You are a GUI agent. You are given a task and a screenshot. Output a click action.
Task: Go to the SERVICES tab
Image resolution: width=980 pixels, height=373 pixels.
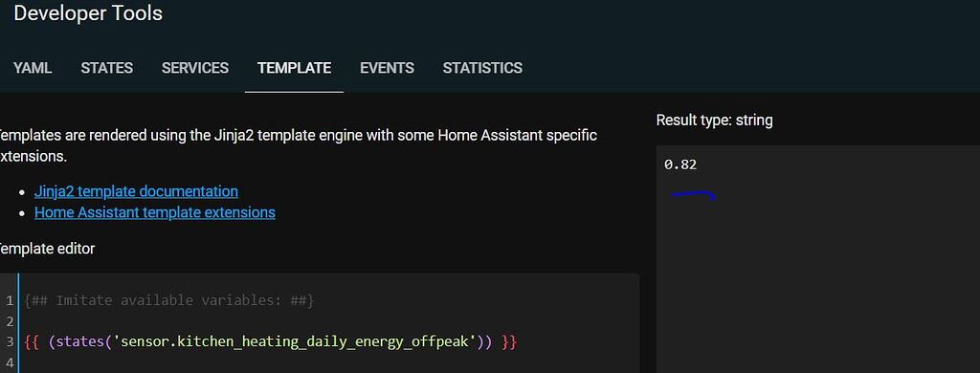pyautogui.click(x=195, y=68)
